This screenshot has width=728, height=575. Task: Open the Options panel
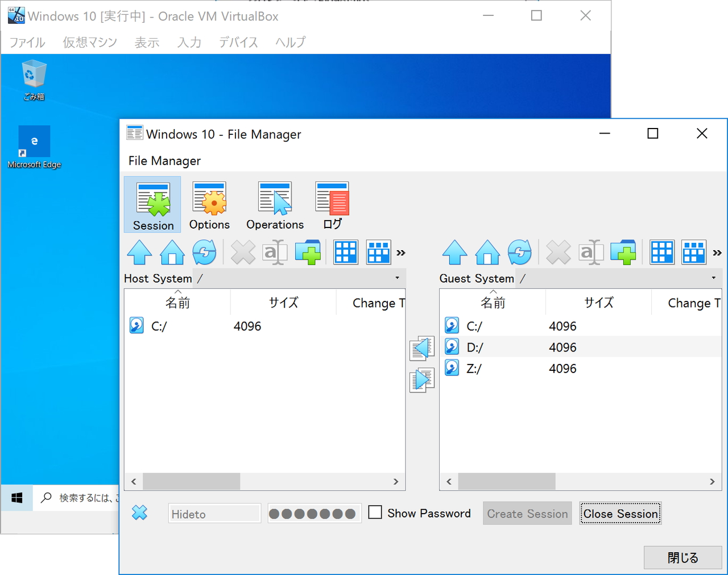pyautogui.click(x=209, y=205)
